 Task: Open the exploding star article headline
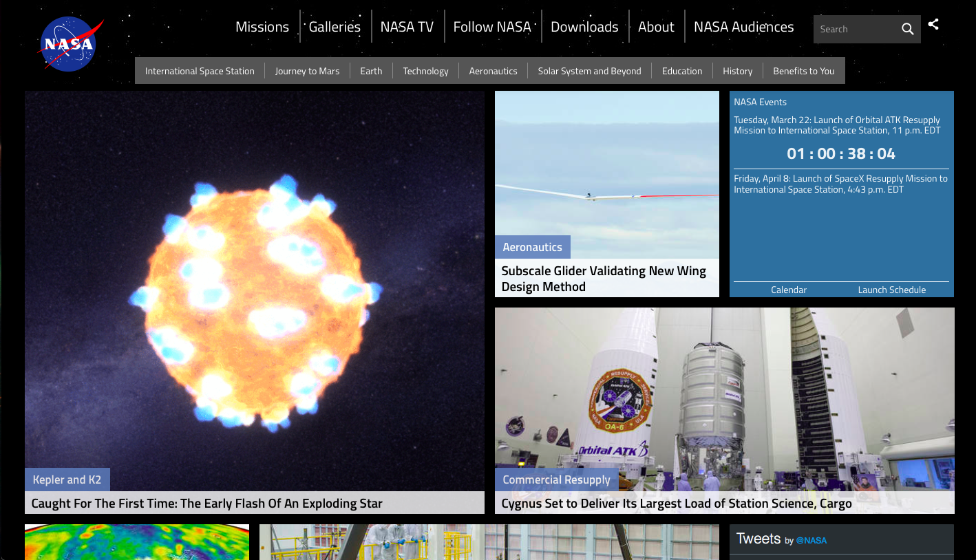(206, 503)
